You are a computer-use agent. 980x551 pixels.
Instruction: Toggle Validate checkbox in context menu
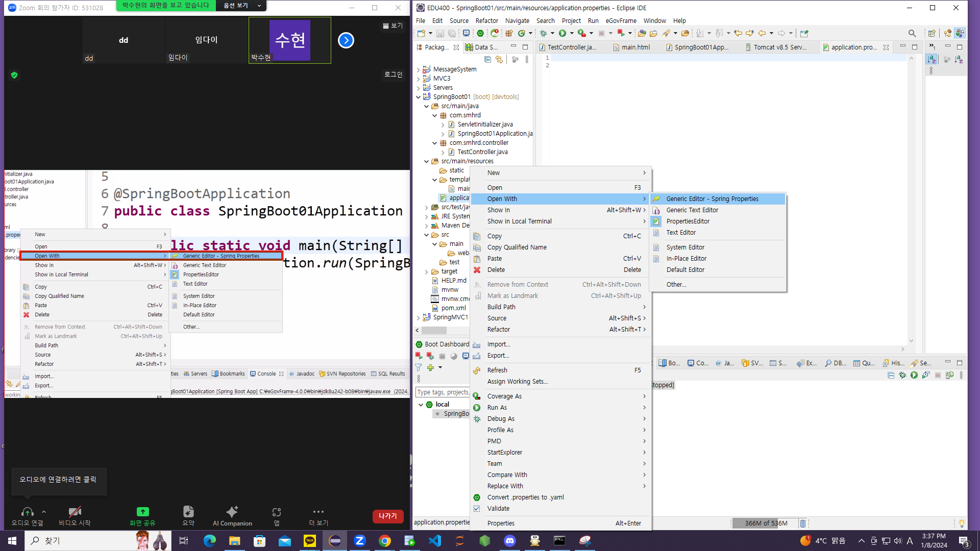[477, 509]
